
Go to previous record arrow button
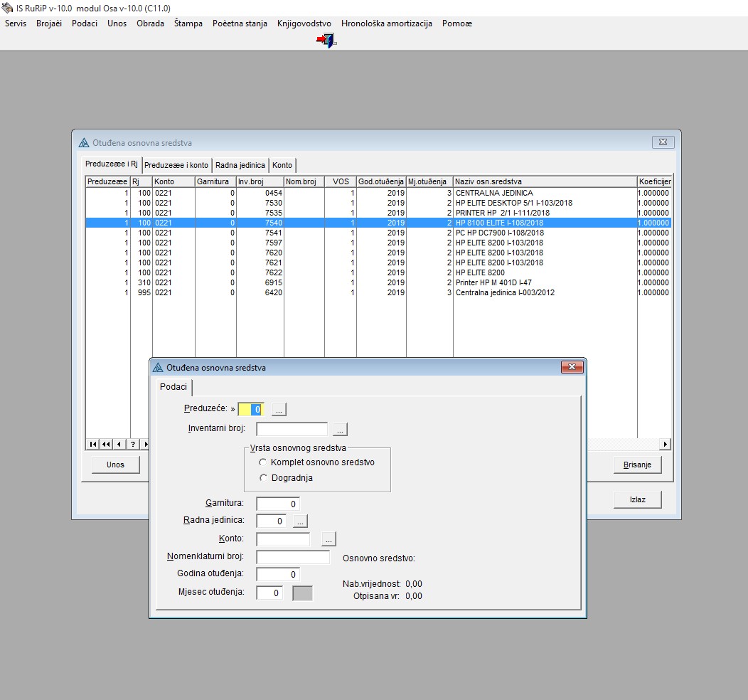(119, 444)
